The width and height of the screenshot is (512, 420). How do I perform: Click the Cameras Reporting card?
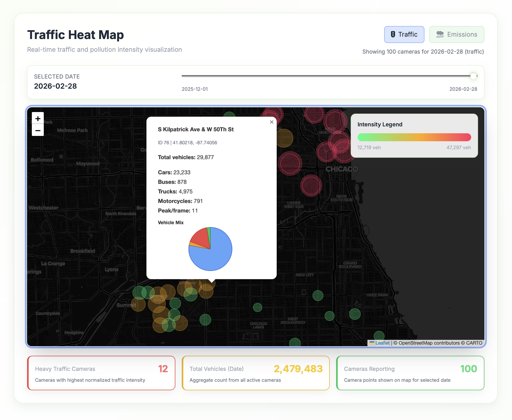410,373
